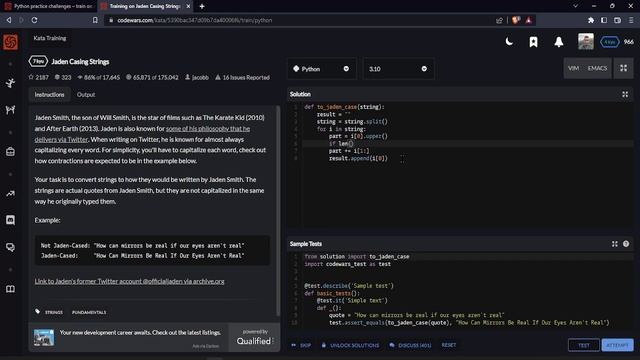640x360 pixels.
Task: Close the Jaden Casing Strings browser tab
Action: tap(188, 6)
